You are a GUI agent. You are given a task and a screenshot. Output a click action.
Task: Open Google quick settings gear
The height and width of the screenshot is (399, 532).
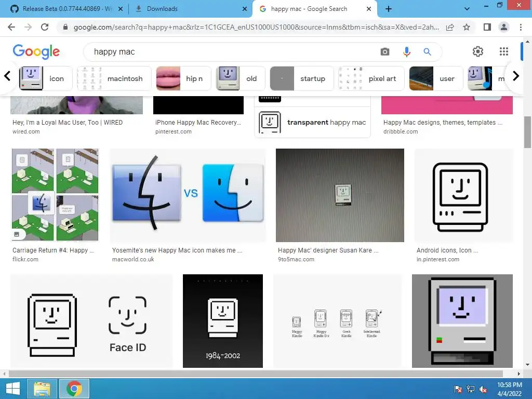click(x=478, y=51)
